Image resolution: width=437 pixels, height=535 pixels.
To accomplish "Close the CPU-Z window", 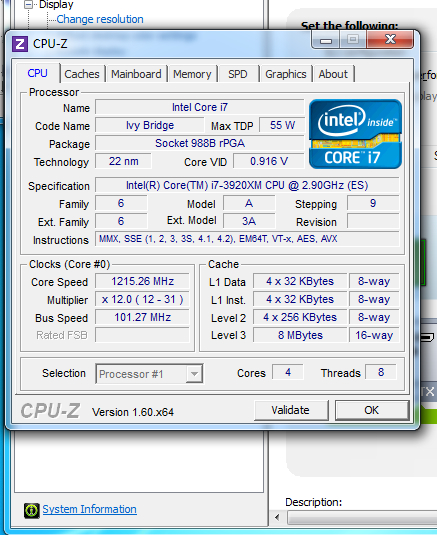I will tap(390, 40).
